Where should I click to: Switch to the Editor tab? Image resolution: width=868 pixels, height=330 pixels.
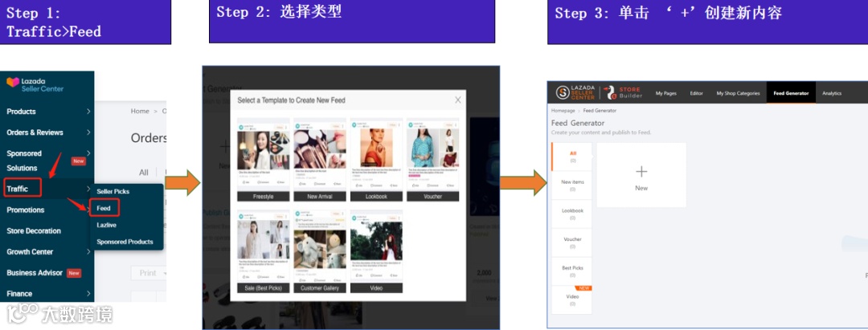696,93
